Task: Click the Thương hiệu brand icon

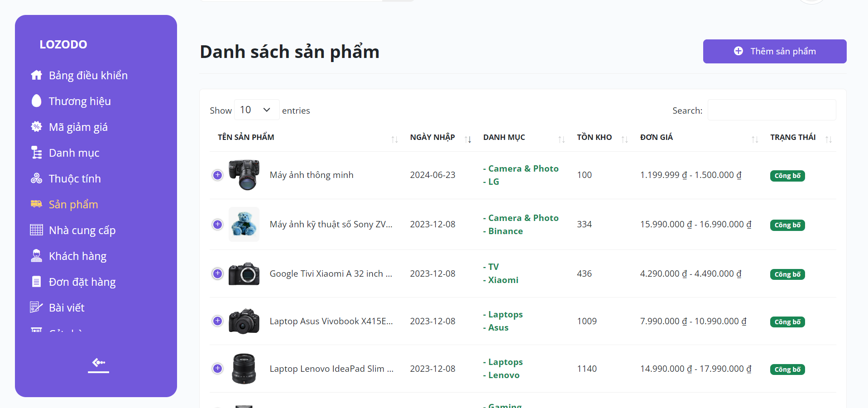Action: [37, 101]
